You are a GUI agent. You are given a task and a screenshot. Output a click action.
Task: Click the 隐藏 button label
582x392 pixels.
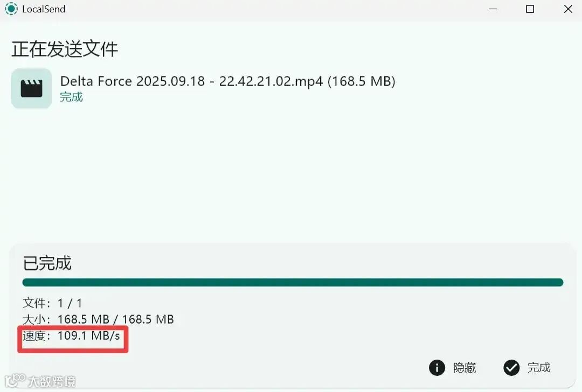click(x=465, y=368)
